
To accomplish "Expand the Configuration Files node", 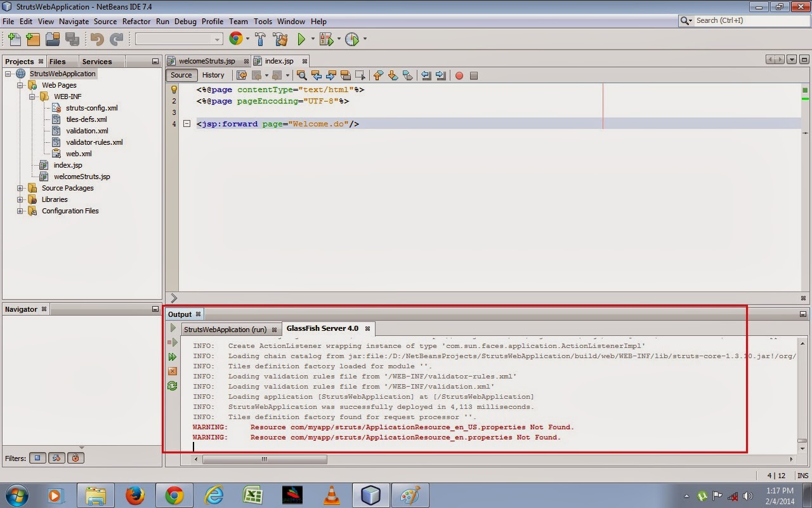I will (20, 211).
